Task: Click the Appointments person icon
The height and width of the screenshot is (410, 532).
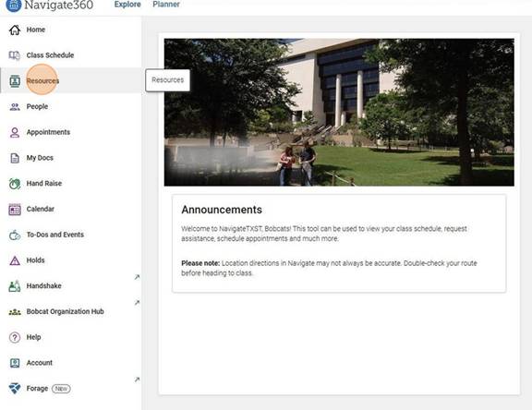Action: tap(15, 132)
